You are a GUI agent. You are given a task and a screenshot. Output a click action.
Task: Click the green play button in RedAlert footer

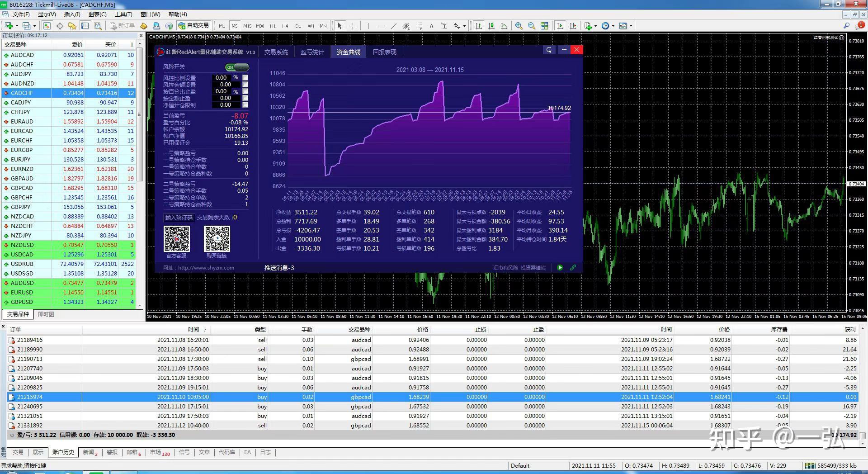[560, 267]
